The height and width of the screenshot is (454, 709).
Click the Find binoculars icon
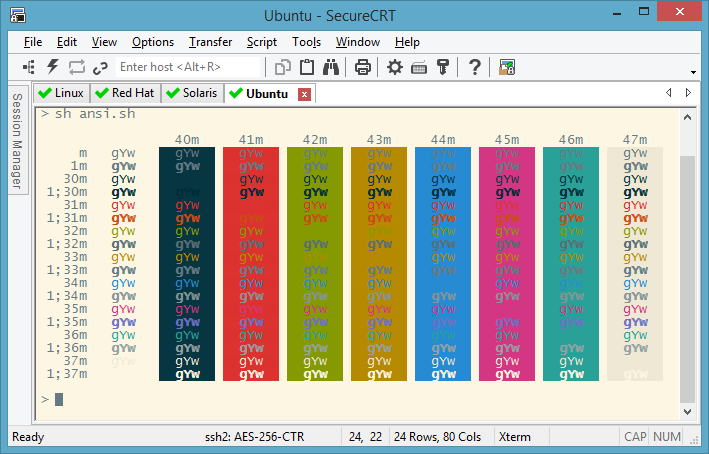pos(331,67)
